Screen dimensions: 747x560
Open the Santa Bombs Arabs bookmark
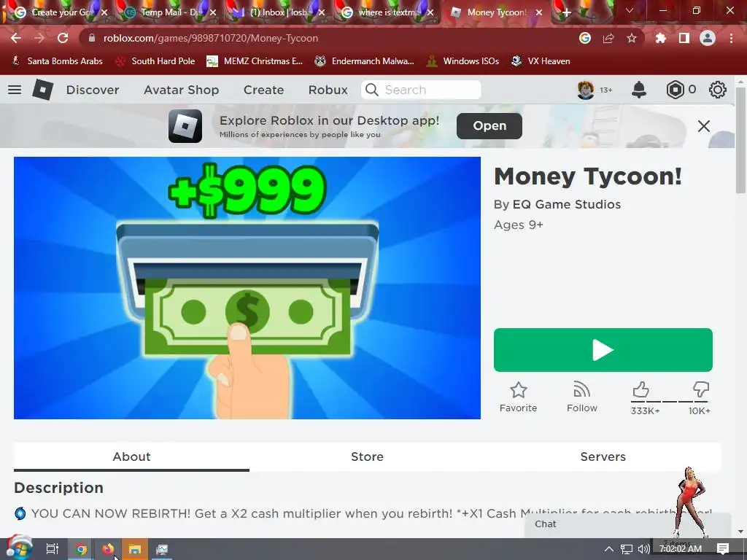click(x=57, y=61)
